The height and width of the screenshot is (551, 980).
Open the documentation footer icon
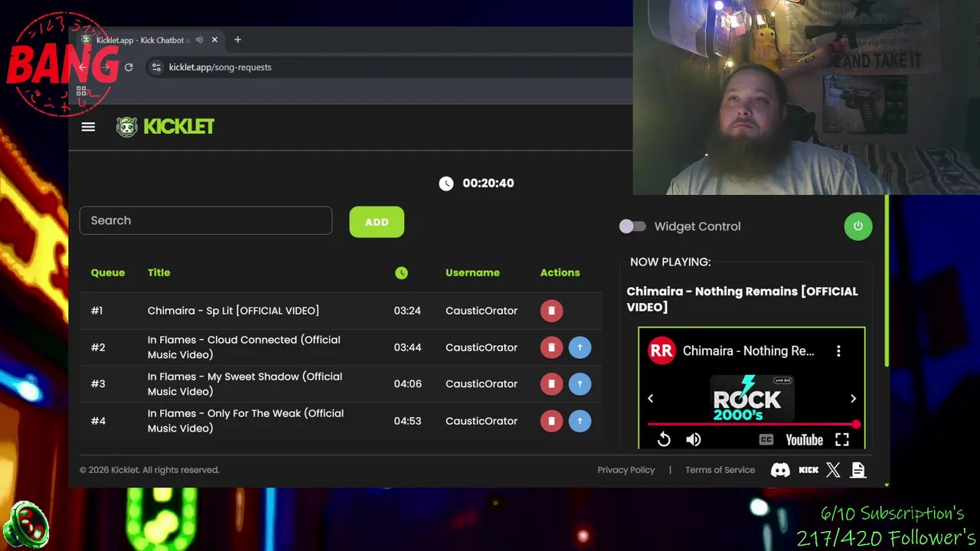[x=857, y=471]
